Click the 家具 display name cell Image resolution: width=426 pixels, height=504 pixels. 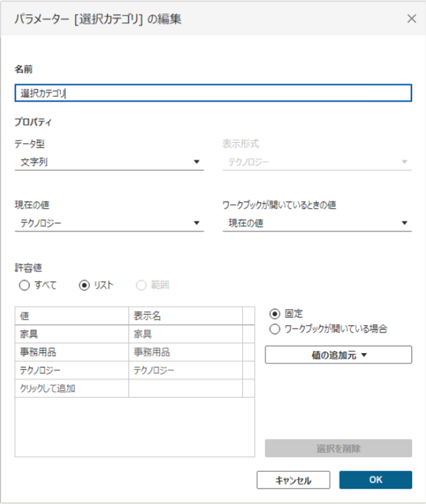point(185,334)
